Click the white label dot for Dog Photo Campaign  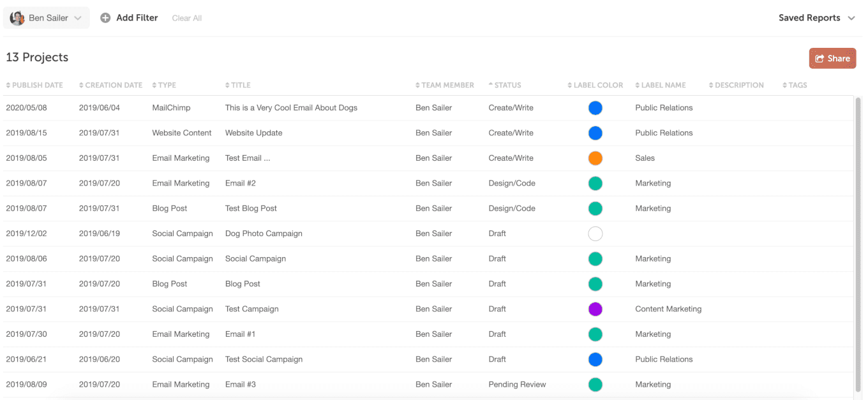click(x=595, y=233)
